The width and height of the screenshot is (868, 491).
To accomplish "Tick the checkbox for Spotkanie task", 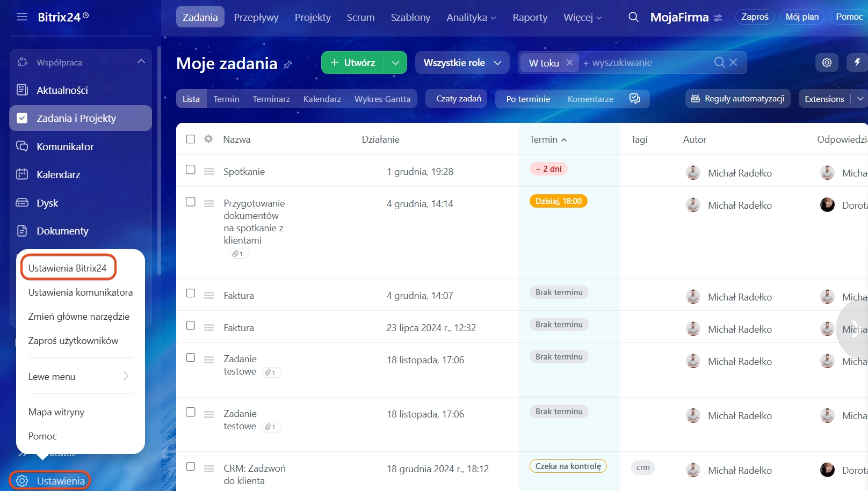I will pyautogui.click(x=191, y=170).
